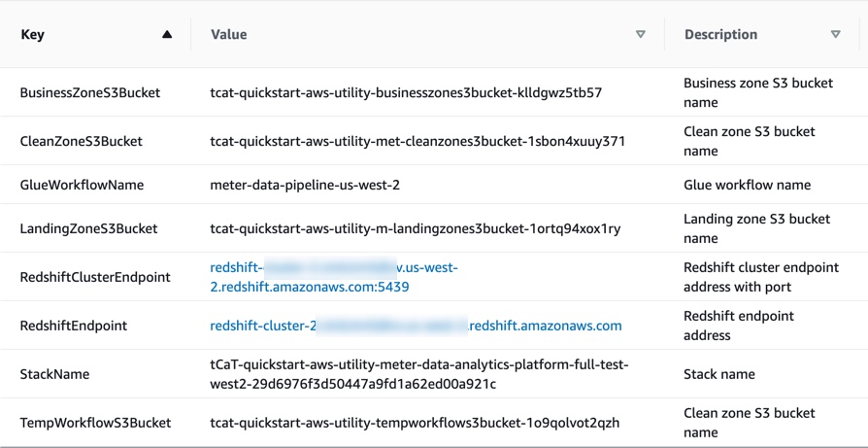This screenshot has height=448, width=868.
Task: Open the RedshiftClusterEndpoint address link
Action: click(x=334, y=277)
